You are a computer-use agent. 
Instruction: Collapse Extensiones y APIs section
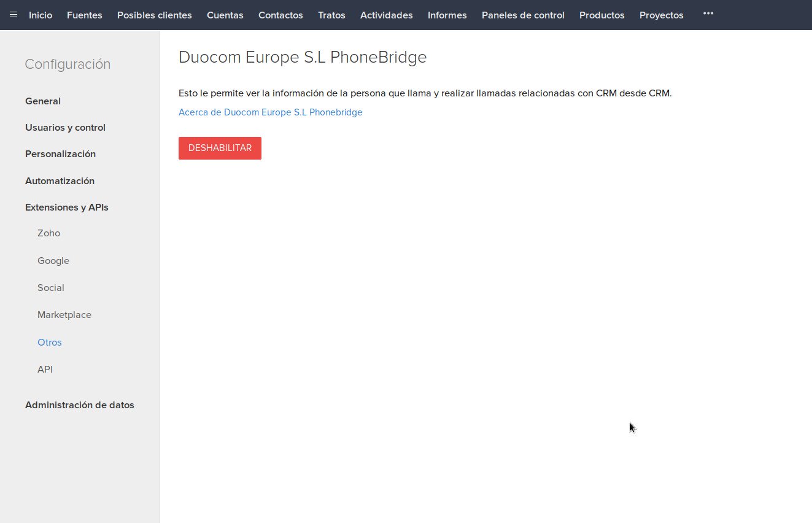(x=67, y=207)
